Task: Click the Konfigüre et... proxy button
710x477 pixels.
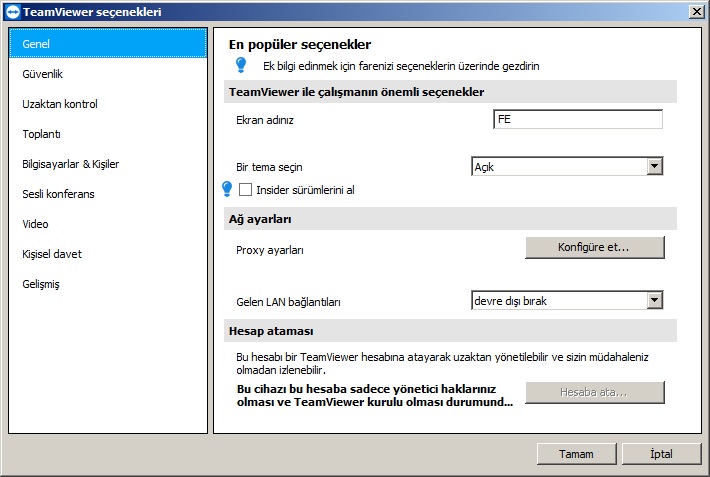Action: click(x=595, y=247)
